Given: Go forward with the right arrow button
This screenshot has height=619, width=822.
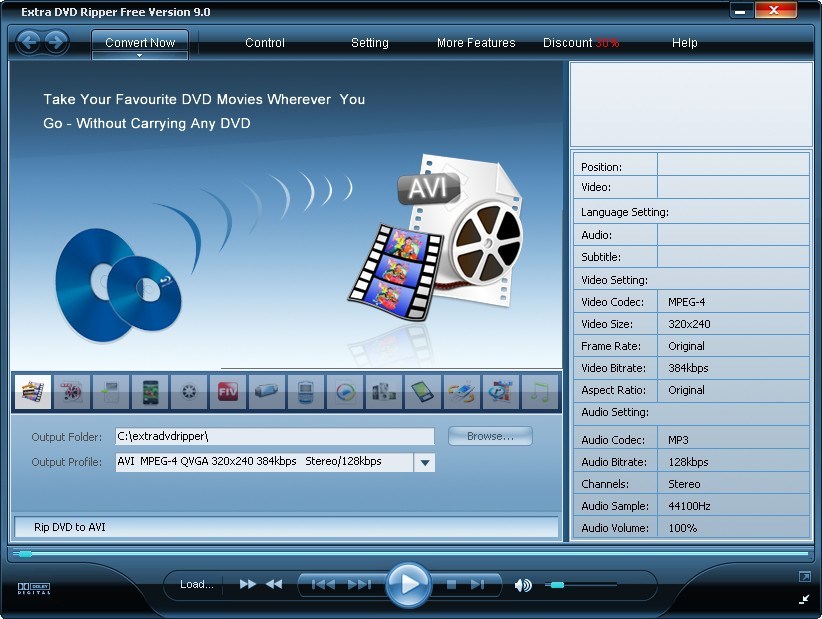Looking at the screenshot, I should click(56, 42).
